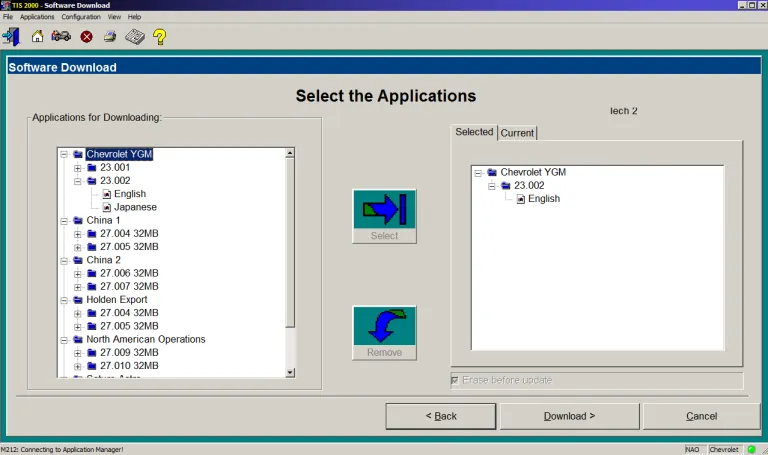This screenshot has height=455, width=768.
Task: Collapse the North American Operations node
Action: (x=64, y=340)
